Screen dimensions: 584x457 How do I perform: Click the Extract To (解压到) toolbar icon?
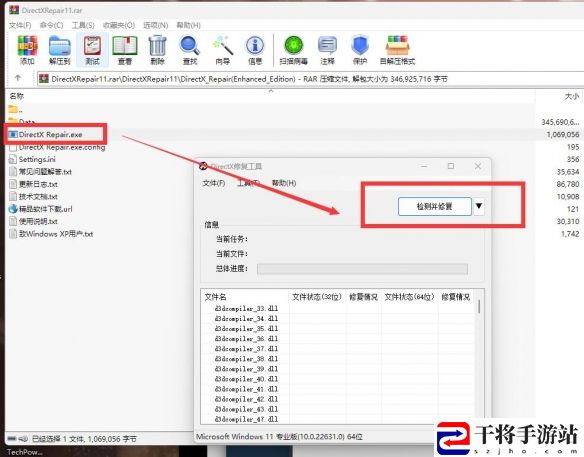click(x=60, y=50)
